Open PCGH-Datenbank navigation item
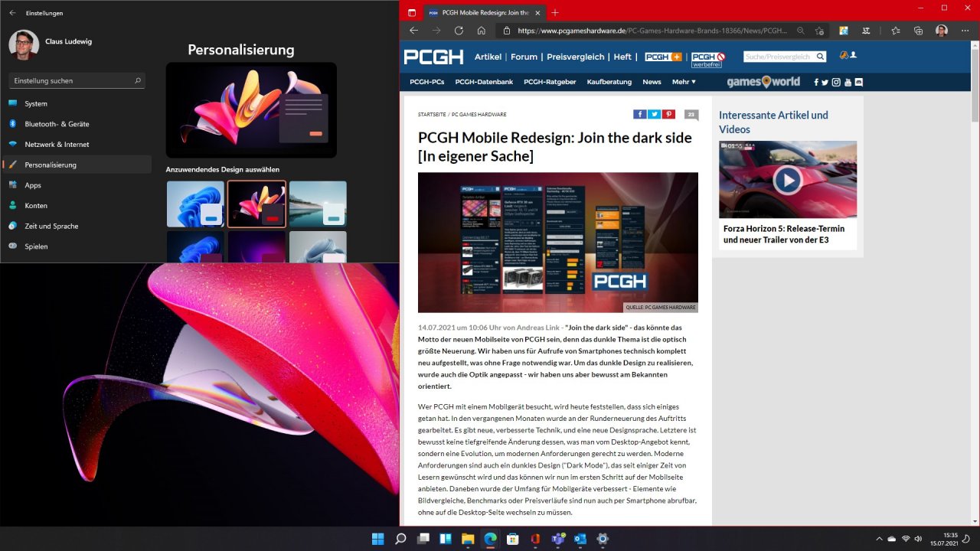Screen dimensions: 980x551 484,82
